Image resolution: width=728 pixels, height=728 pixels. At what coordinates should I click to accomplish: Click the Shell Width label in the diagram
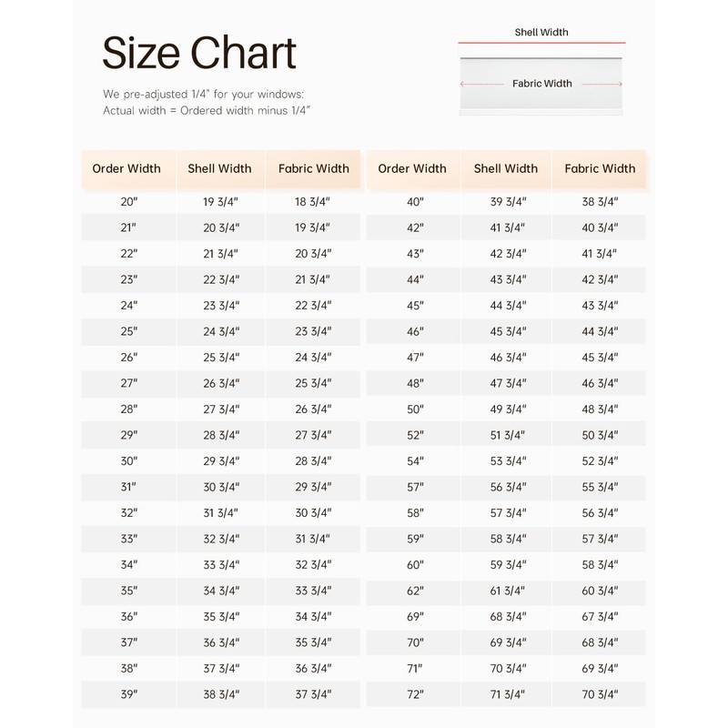point(541,33)
